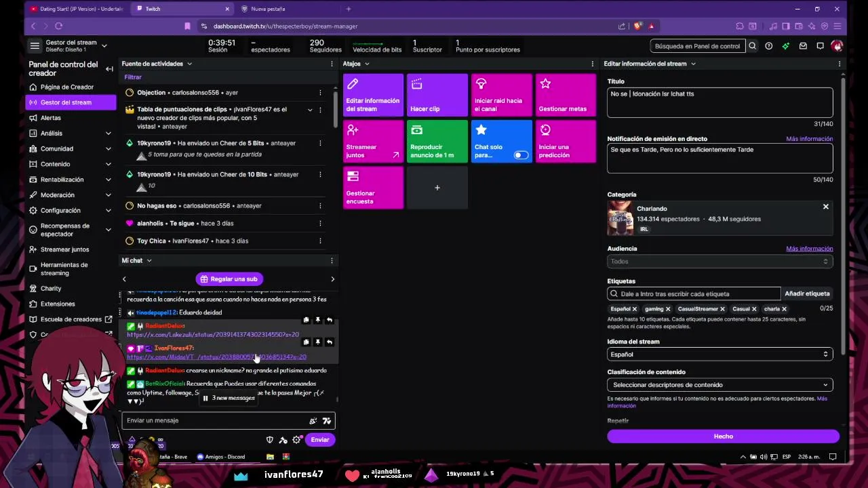Screen dimensions: 868x488
Task: Click Editar información del stream quick action
Action: [373, 95]
